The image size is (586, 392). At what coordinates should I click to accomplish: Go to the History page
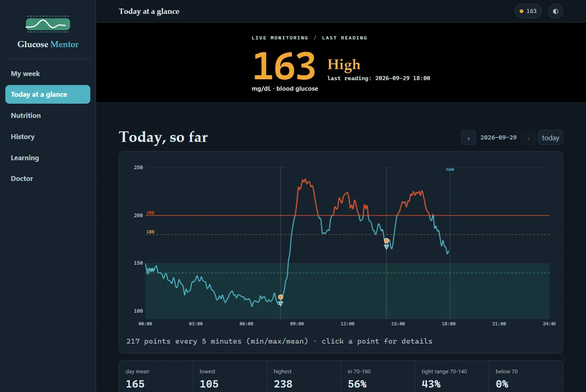coord(48,137)
